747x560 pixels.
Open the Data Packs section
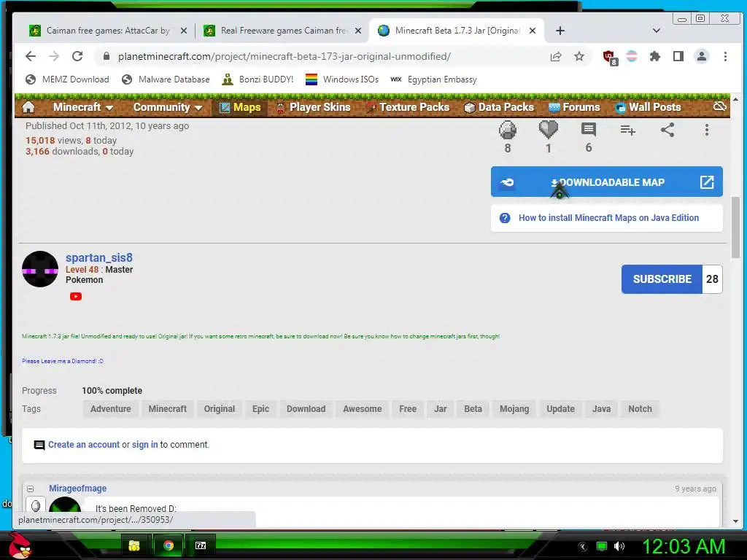point(499,107)
